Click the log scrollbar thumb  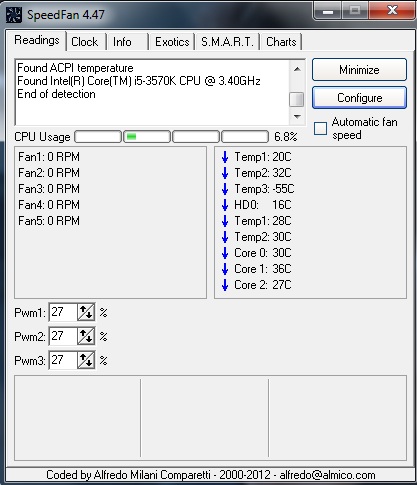coord(297,99)
